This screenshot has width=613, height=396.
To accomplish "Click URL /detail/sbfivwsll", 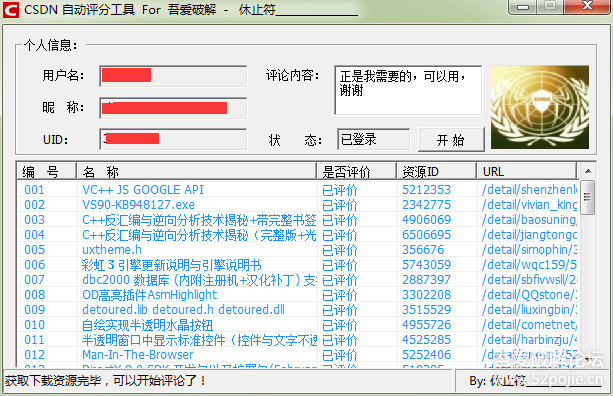I will pos(529,280).
